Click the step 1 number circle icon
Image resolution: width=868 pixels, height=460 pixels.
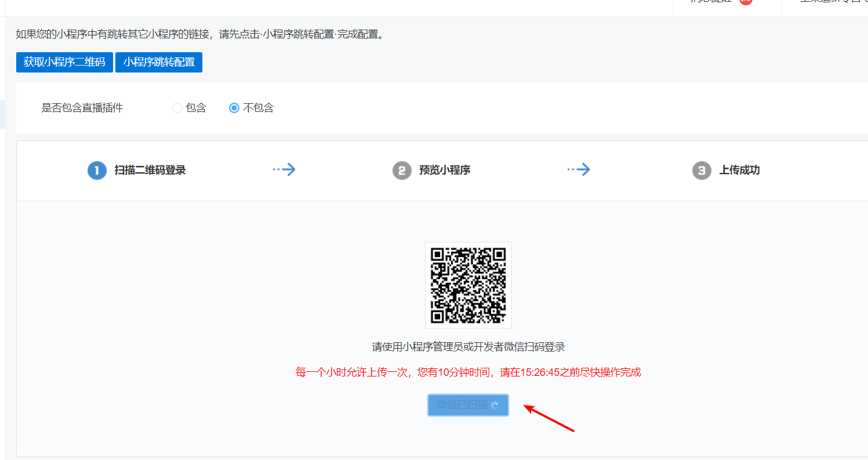tap(97, 171)
